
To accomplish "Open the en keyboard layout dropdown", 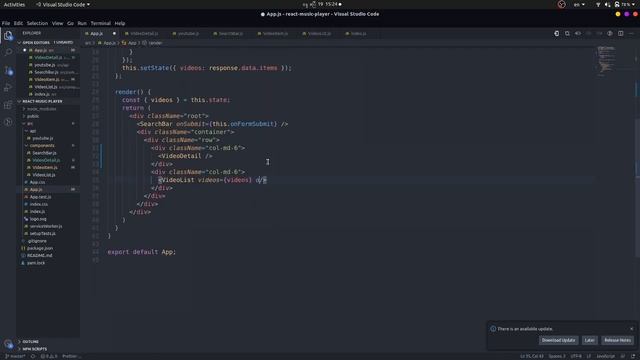I will click(x=579, y=4).
